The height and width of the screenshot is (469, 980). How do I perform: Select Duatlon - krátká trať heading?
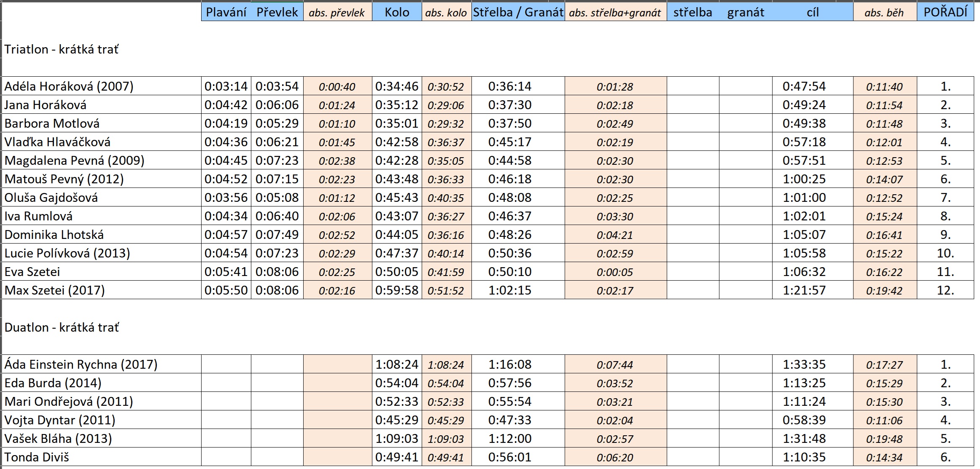point(62,327)
